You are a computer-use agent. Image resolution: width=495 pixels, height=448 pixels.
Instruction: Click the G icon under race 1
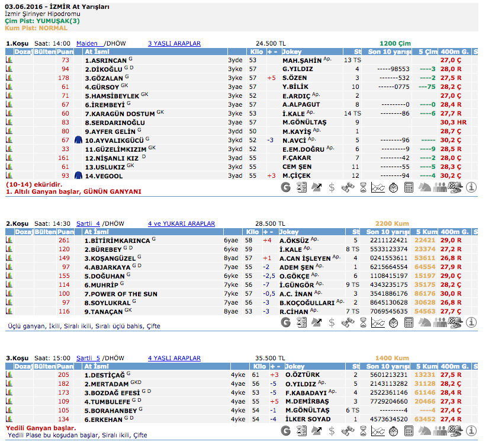coord(286,188)
